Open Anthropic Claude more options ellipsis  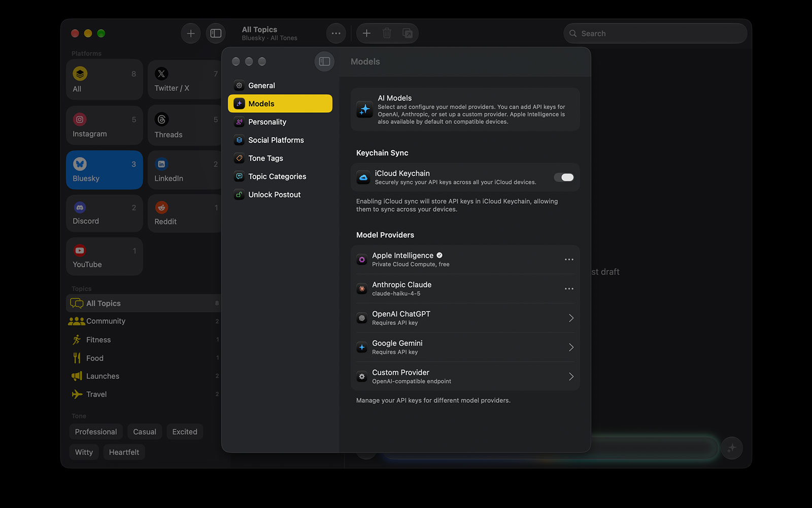pyautogui.click(x=569, y=289)
